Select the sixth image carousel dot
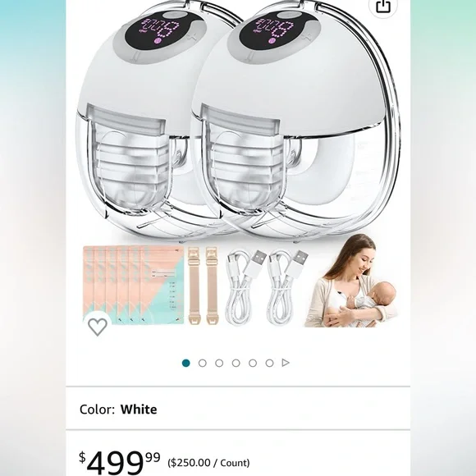The image size is (476, 476). 269,363
